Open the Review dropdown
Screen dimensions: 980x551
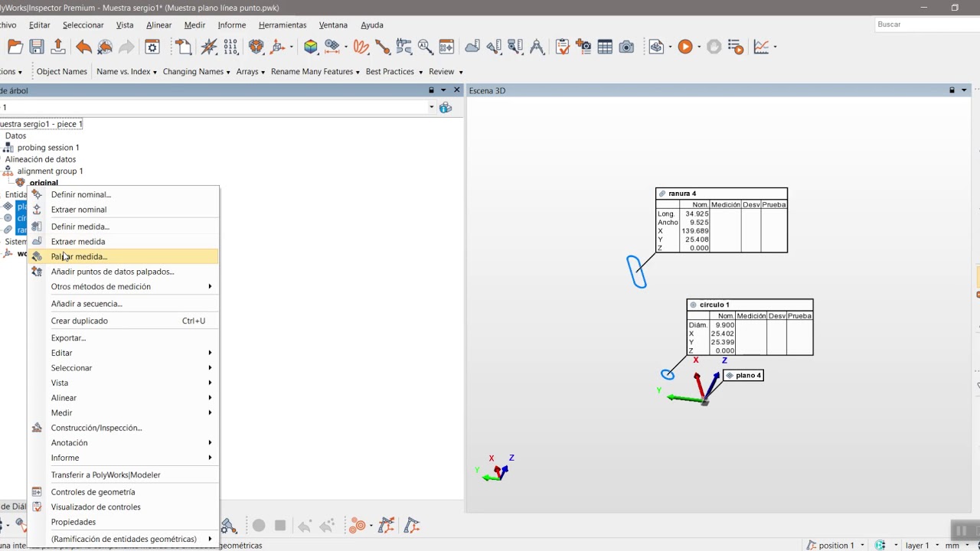[446, 72]
